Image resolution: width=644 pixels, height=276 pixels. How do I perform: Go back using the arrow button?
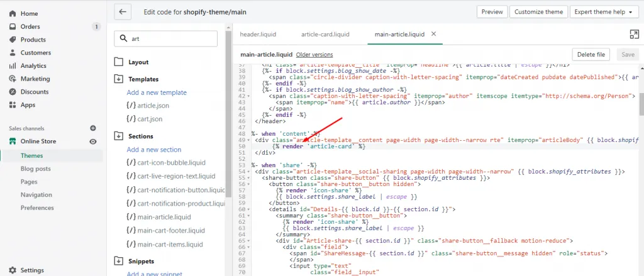click(x=123, y=12)
